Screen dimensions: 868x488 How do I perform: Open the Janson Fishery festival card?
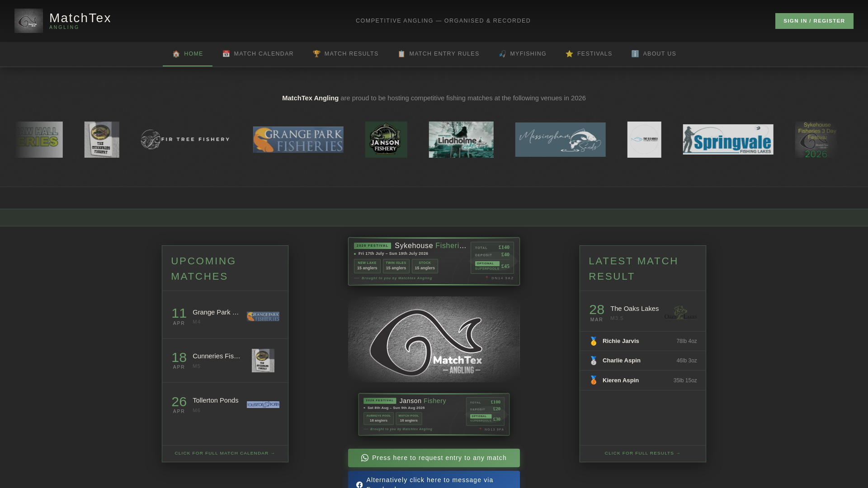434,414
